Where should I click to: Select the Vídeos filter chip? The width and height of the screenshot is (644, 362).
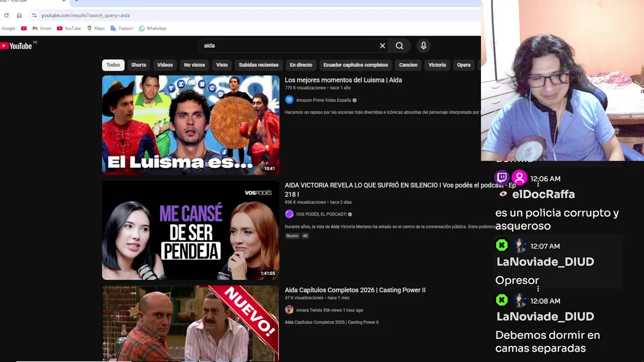(165, 65)
